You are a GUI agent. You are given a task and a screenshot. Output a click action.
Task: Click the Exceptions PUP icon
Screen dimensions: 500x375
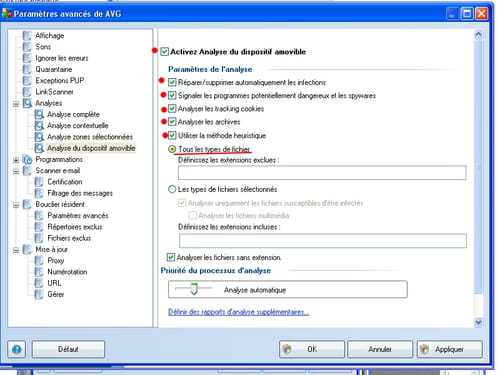coord(27,81)
